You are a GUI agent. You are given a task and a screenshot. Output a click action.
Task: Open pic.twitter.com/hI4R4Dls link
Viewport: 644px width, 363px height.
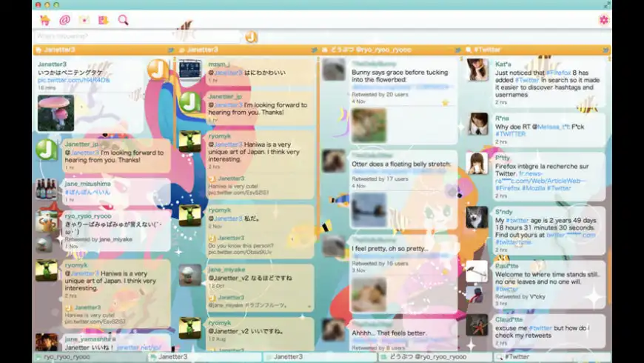74,80
